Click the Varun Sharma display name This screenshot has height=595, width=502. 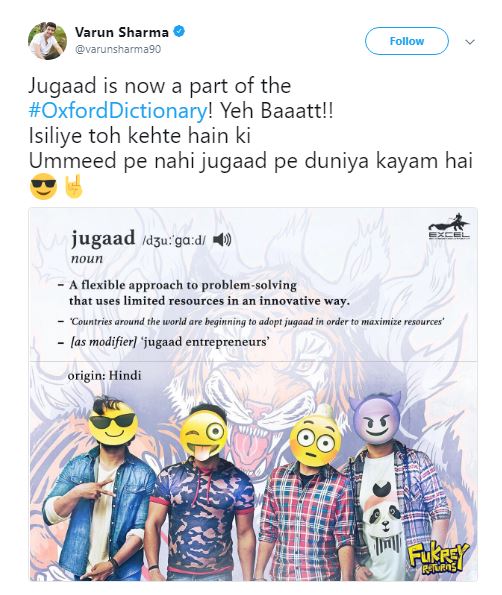pos(122,32)
